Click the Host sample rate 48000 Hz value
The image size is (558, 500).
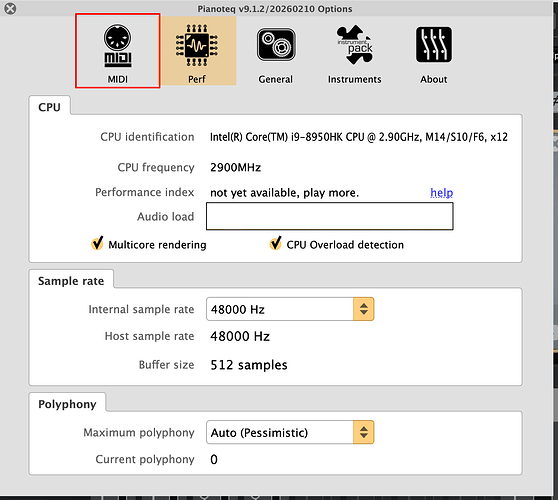coord(240,336)
